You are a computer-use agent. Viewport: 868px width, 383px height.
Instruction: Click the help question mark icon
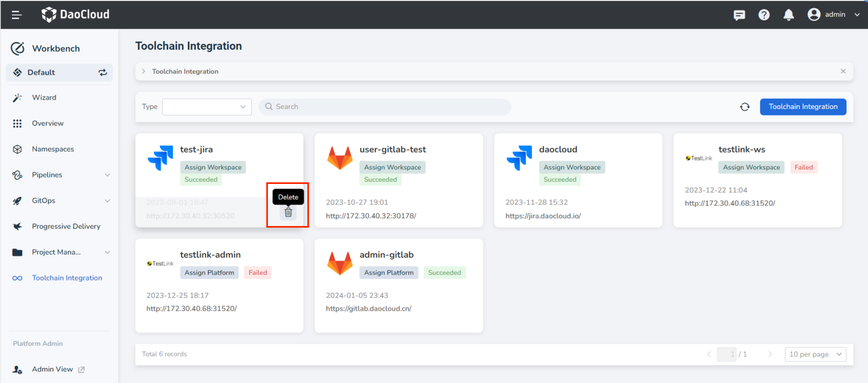pyautogui.click(x=764, y=15)
